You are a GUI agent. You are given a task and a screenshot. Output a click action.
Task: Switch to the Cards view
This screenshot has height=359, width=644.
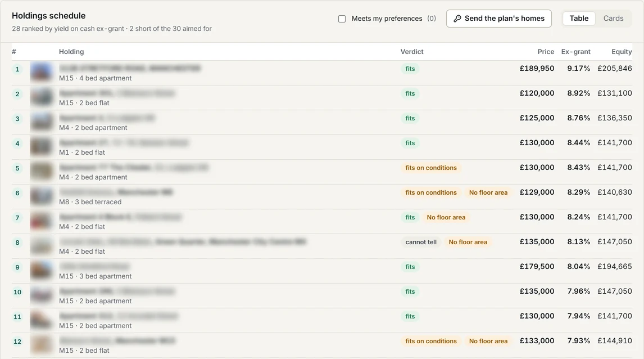(613, 19)
